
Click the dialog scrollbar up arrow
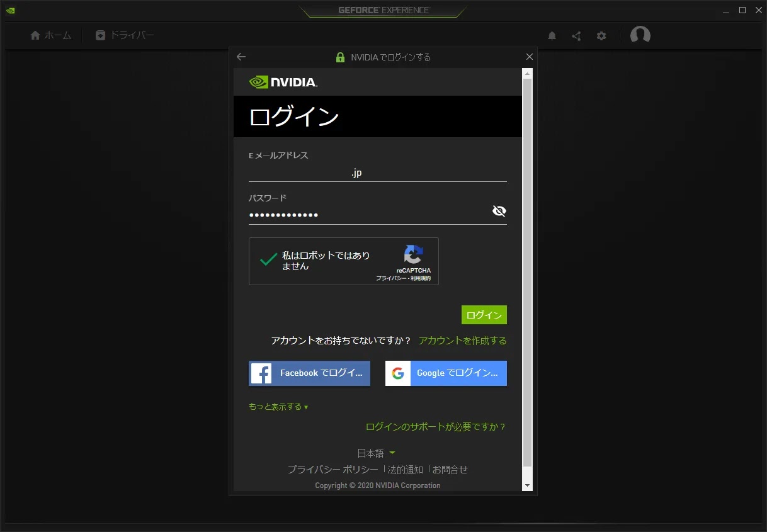(528, 74)
